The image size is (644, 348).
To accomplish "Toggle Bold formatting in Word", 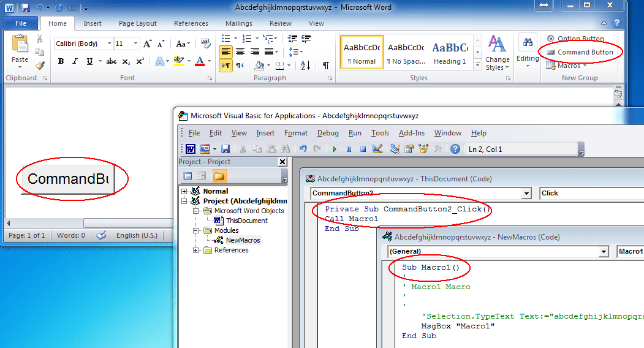I will (x=61, y=61).
